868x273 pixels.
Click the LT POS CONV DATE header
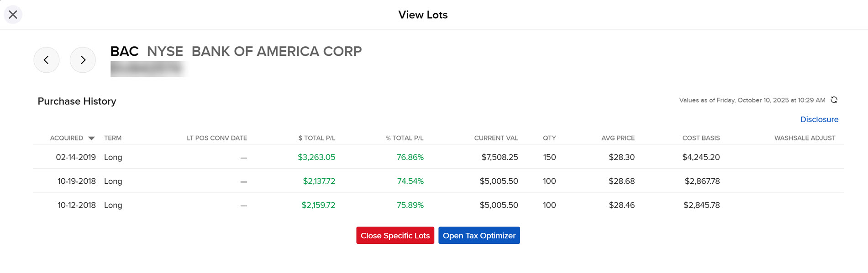pos(217,138)
